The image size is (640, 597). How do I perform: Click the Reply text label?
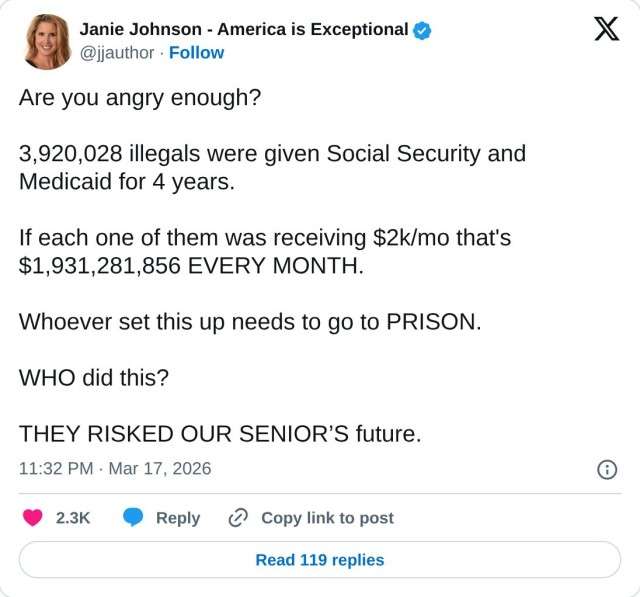tap(178, 518)
